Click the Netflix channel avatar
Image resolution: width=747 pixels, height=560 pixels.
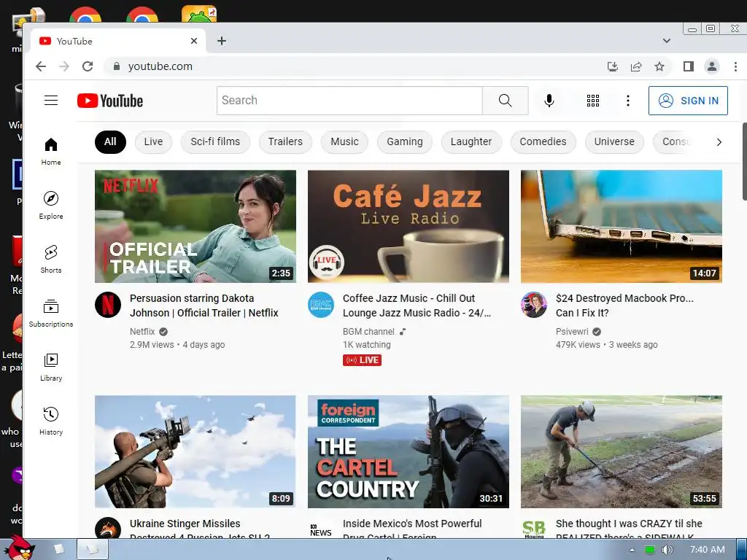[108, 305]
